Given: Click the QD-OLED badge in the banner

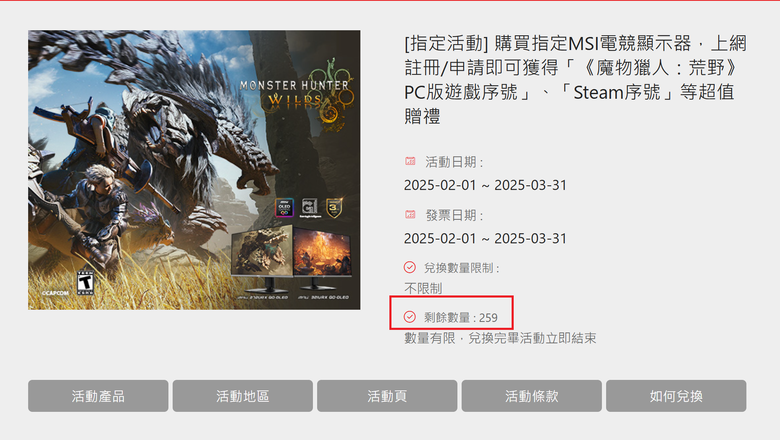Looking at the screenshot, I should tap(285, 207).
